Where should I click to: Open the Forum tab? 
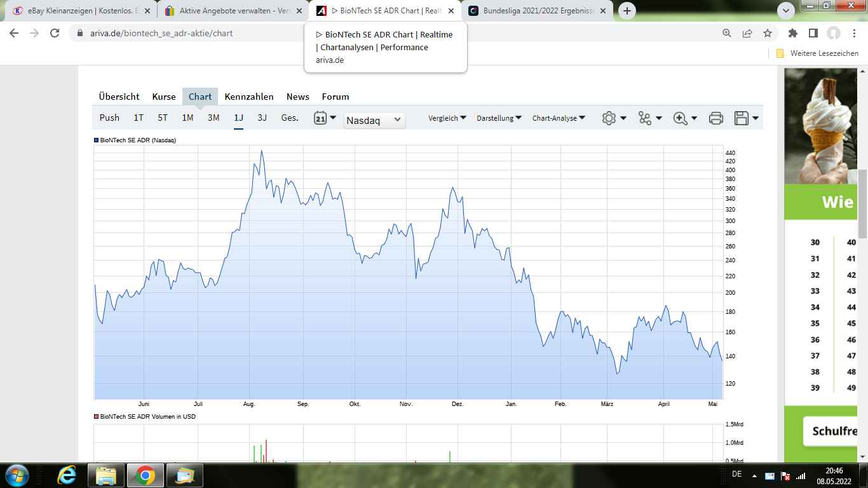pos(336,97)
